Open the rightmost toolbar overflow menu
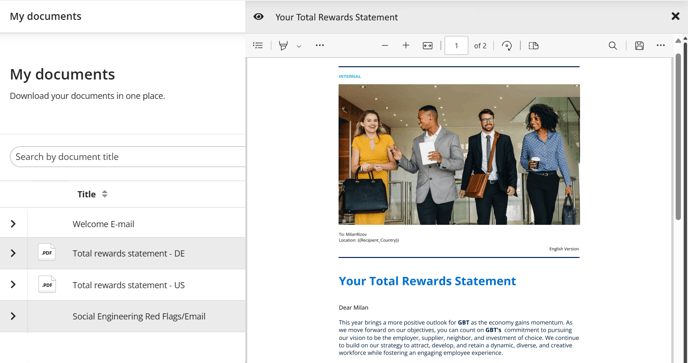The image size is (688, 363). click(x=661, y=45)
